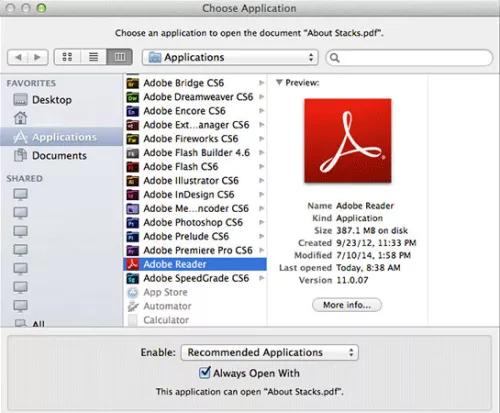The image size is (500, 413).
Task: Click the Adobe Fireworks CS6 icon
Action: pos(133,139)
